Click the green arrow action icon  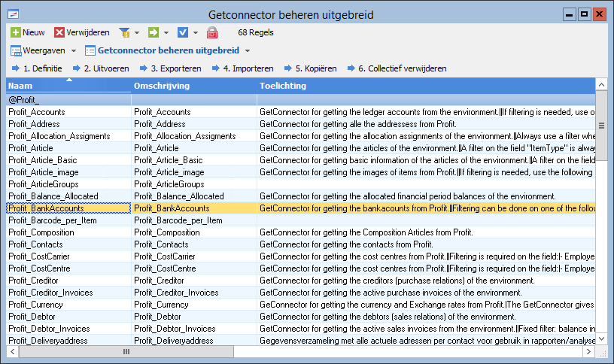click(x=153, y=32)
